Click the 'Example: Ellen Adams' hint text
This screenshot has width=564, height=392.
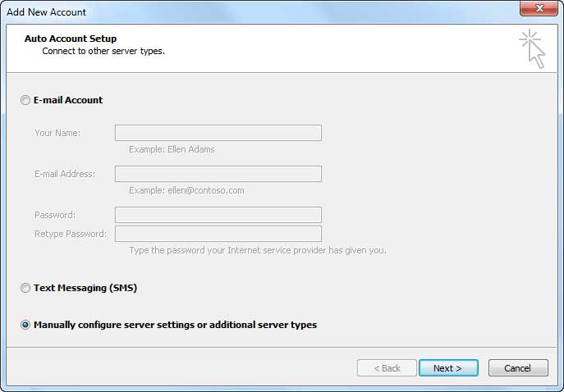[172, 149]
